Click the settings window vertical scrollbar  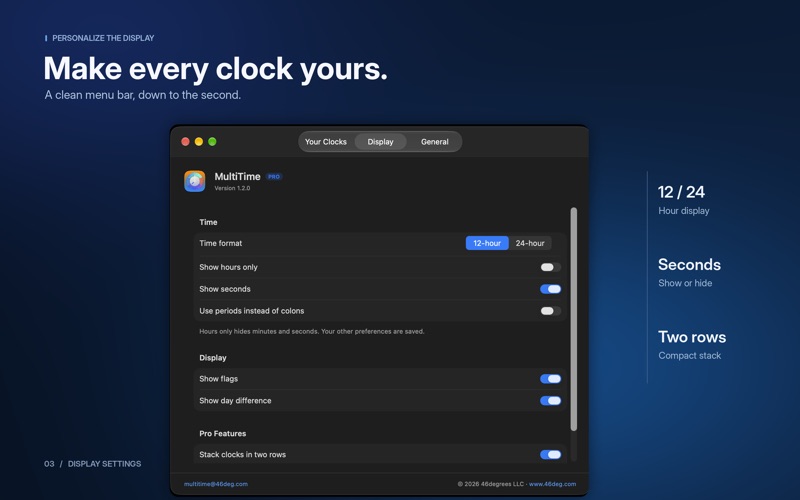point(573,319)
